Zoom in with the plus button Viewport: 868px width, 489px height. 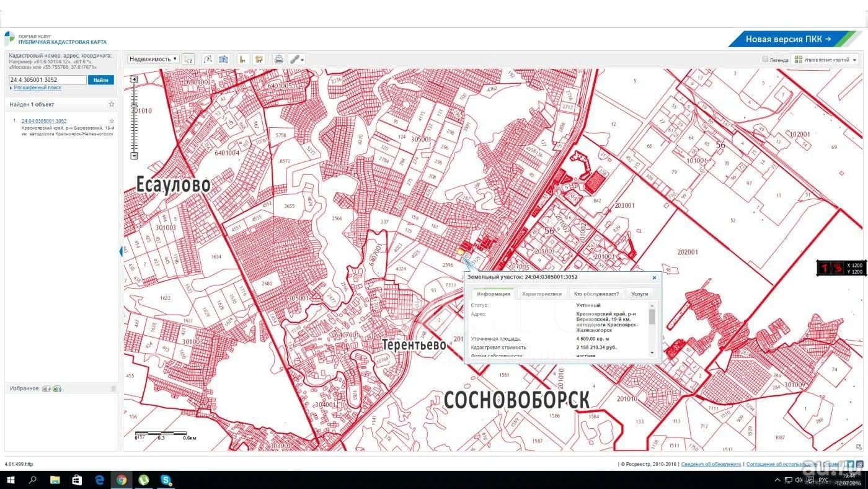point(134,79)
